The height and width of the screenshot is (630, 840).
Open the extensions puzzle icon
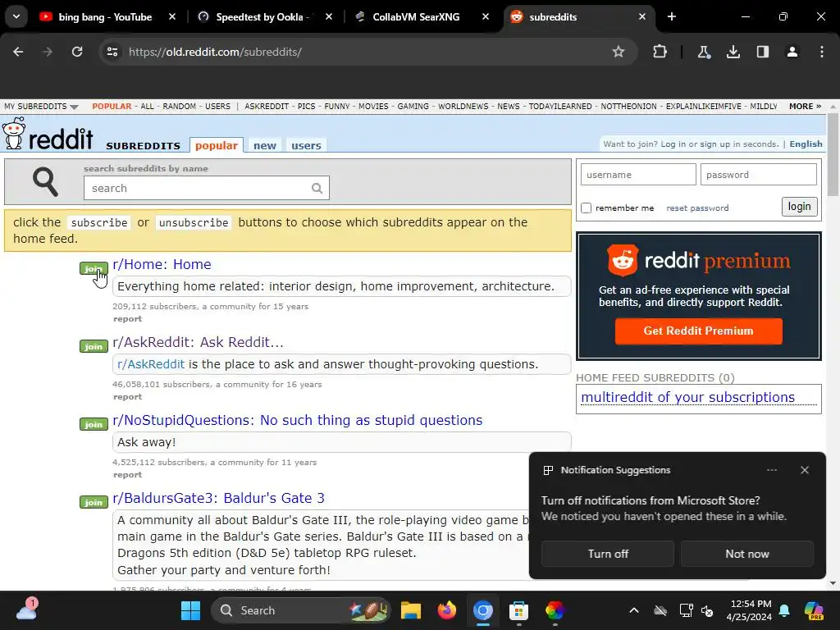660,52
